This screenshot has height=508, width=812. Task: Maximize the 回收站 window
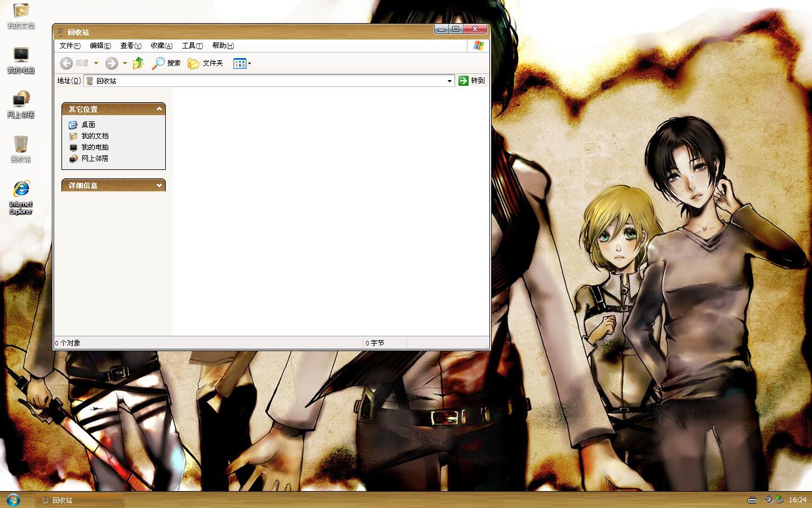(x=456, y=29)
